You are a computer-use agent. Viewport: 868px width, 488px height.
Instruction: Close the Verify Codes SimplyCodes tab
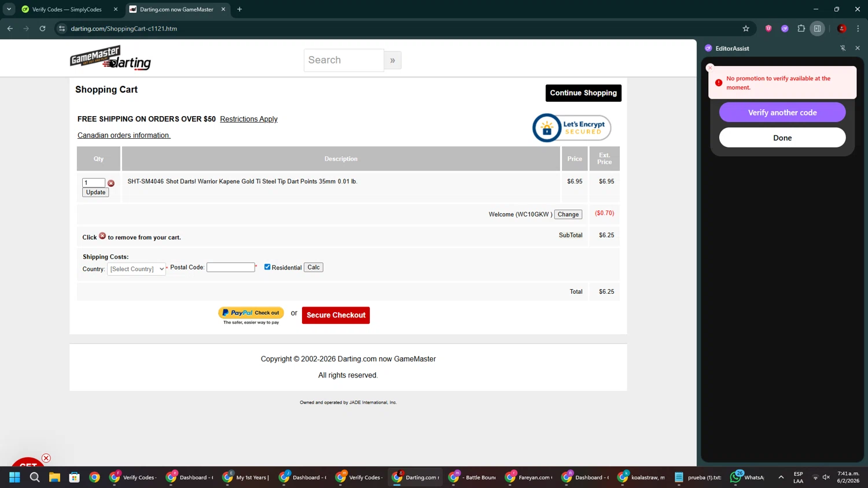coord(116,9)
